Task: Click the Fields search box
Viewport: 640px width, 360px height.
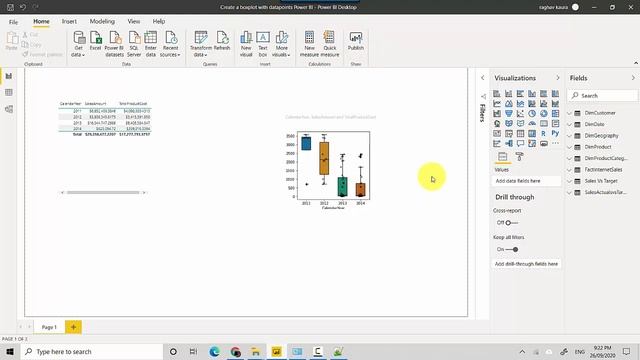Action: coord(603,96)
